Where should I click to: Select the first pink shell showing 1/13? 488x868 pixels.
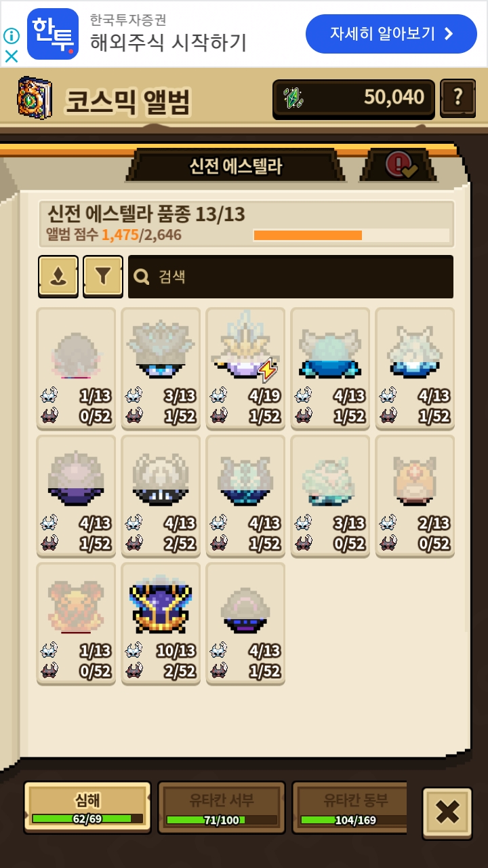(x=76, y=368)
